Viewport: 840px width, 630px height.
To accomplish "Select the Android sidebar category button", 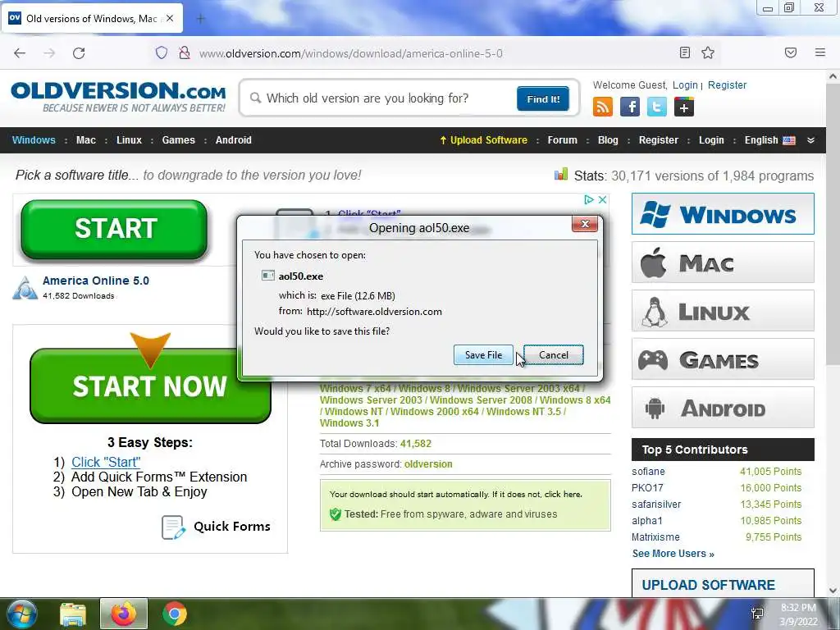I will pyautogui.click(x=723, y=408).
